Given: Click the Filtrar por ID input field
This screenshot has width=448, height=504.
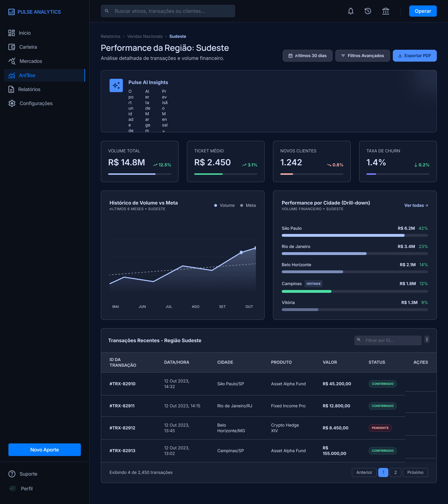Looking at the screenshot, I should pyautogui.click(x=388, y=340).
